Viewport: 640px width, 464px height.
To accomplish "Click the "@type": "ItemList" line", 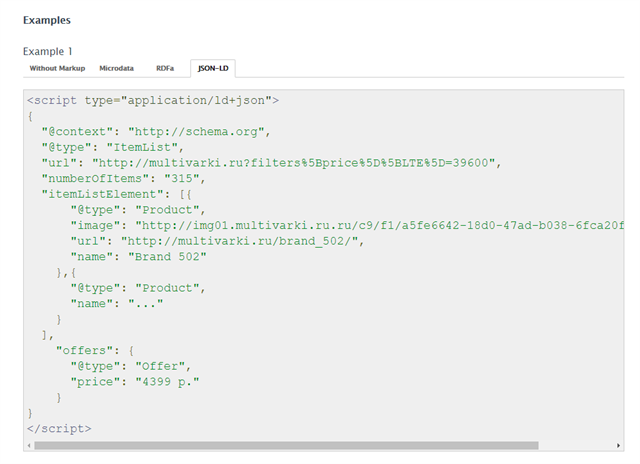I will pos(113,147).
